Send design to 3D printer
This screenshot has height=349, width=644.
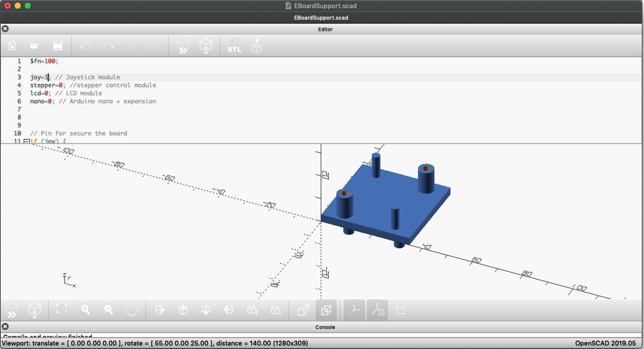click(x=257, y=46)
